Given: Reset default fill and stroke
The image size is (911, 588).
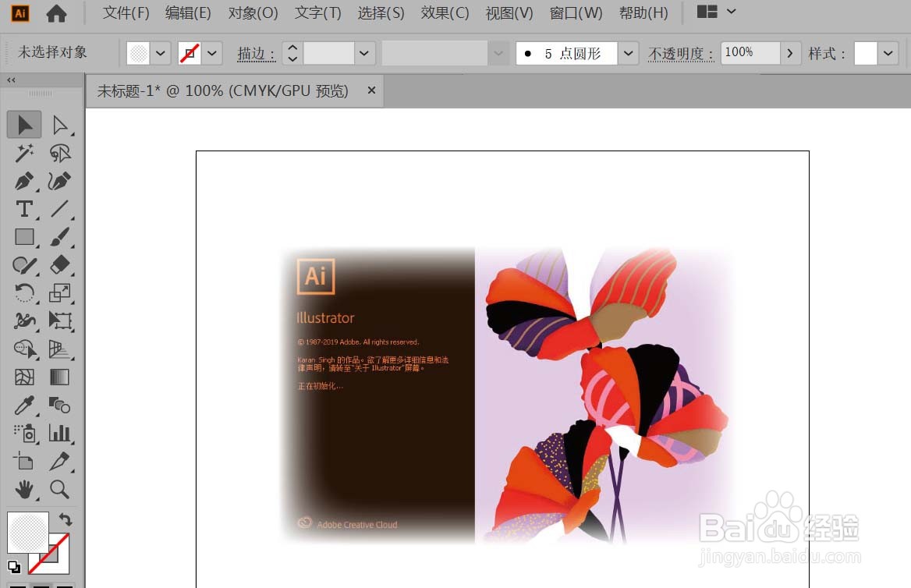Looking at the screenshot, I should coord(13,566).
